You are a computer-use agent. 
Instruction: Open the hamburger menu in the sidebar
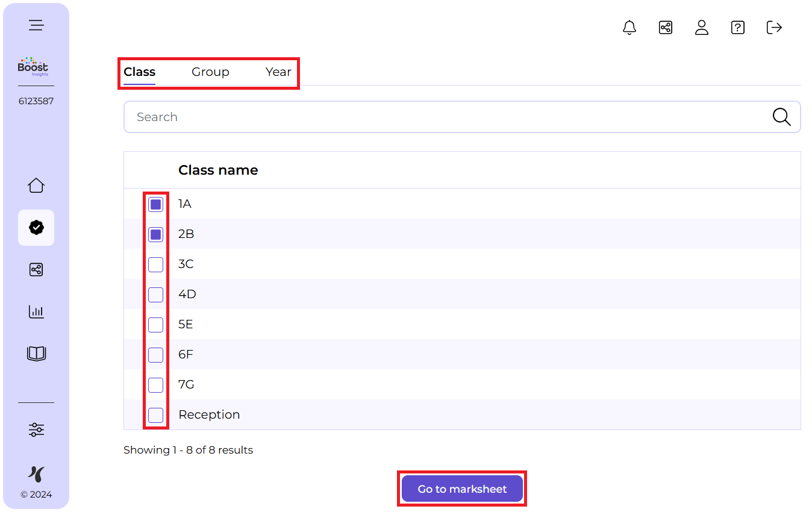(36, 25)
